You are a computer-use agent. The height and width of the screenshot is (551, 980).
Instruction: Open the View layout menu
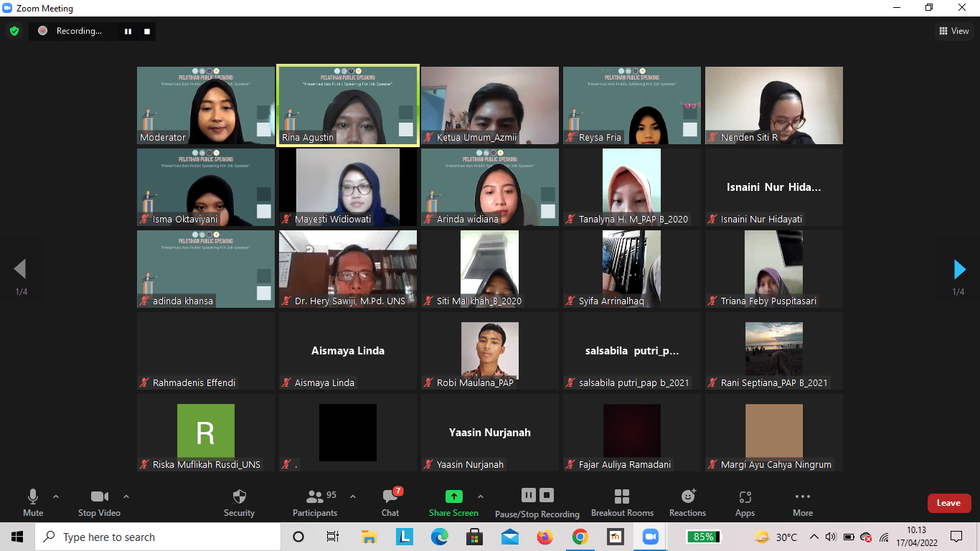point(954,31)
